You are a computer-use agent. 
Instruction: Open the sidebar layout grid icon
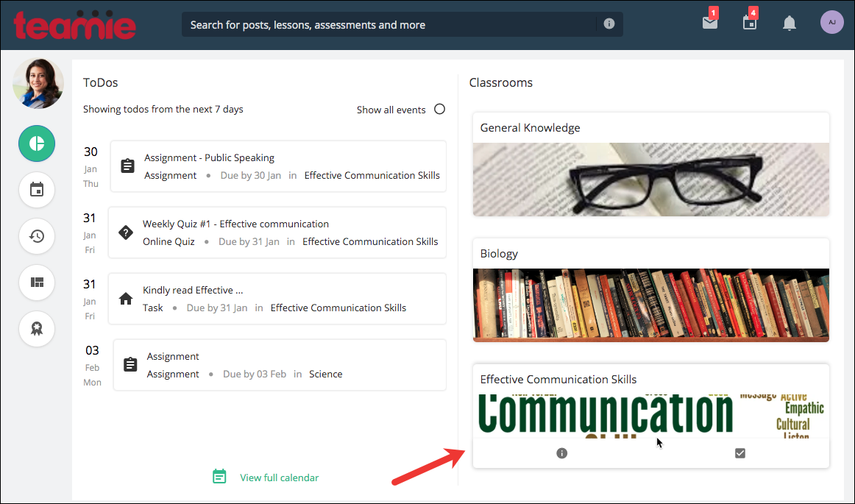pos(37,283)
